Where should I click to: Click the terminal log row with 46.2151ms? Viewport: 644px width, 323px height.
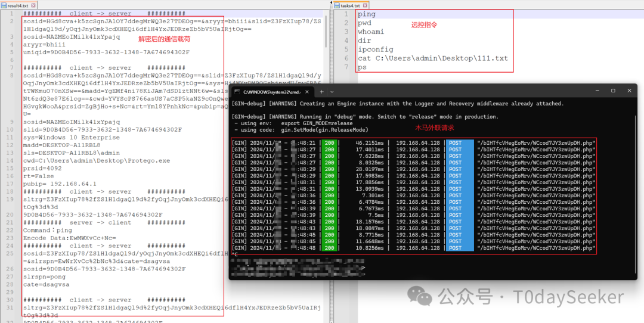tap(414, 143)
